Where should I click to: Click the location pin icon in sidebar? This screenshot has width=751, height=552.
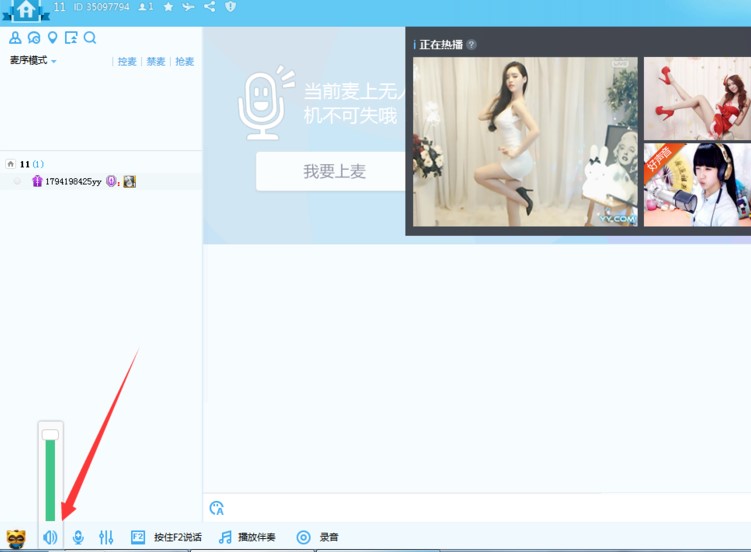[x=53, y=37]
